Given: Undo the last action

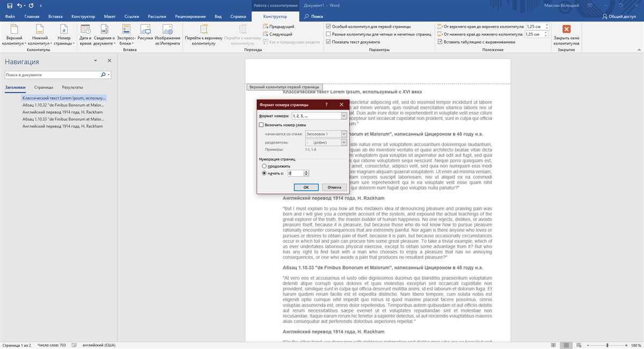Looking at the screenshot, I should pos(20,5).
